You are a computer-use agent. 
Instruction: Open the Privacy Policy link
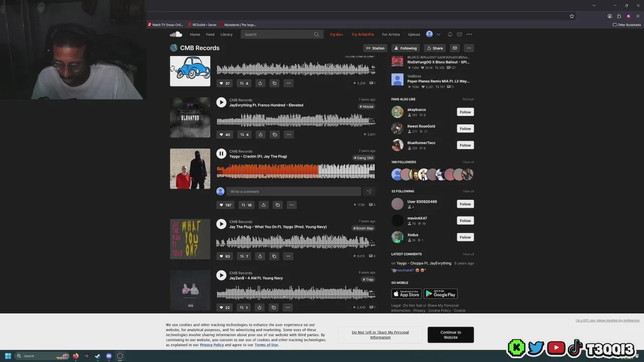point(212,345)
